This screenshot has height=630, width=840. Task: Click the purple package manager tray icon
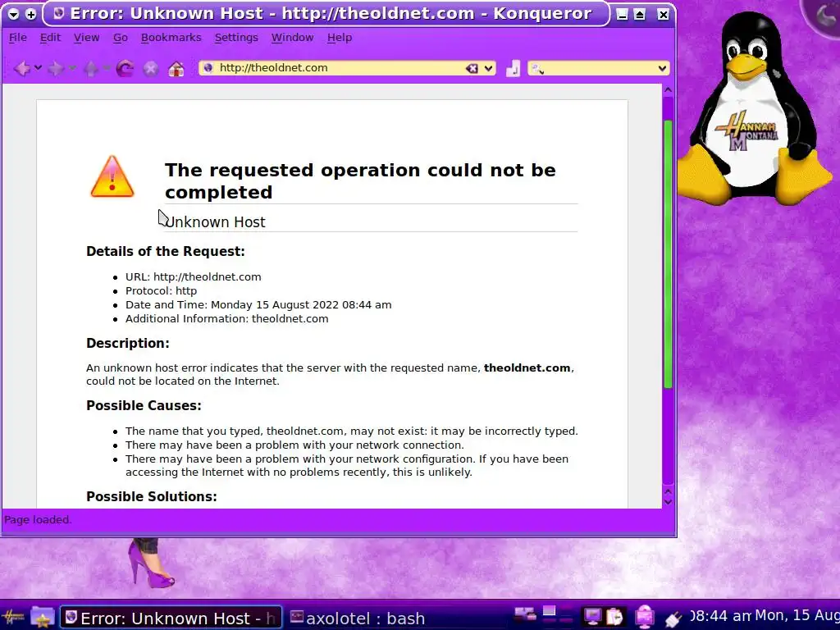pyautogui.click(x=645, y=617)
